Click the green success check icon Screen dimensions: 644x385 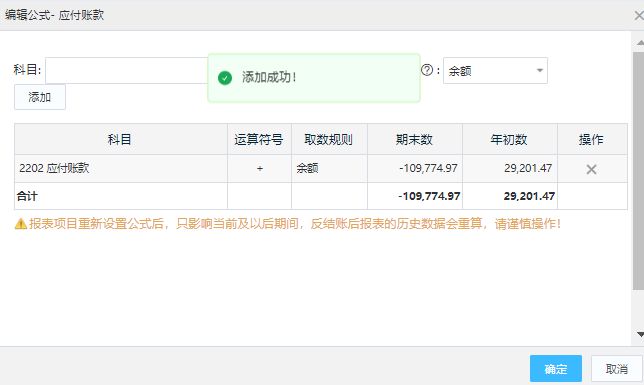(225, 78)
